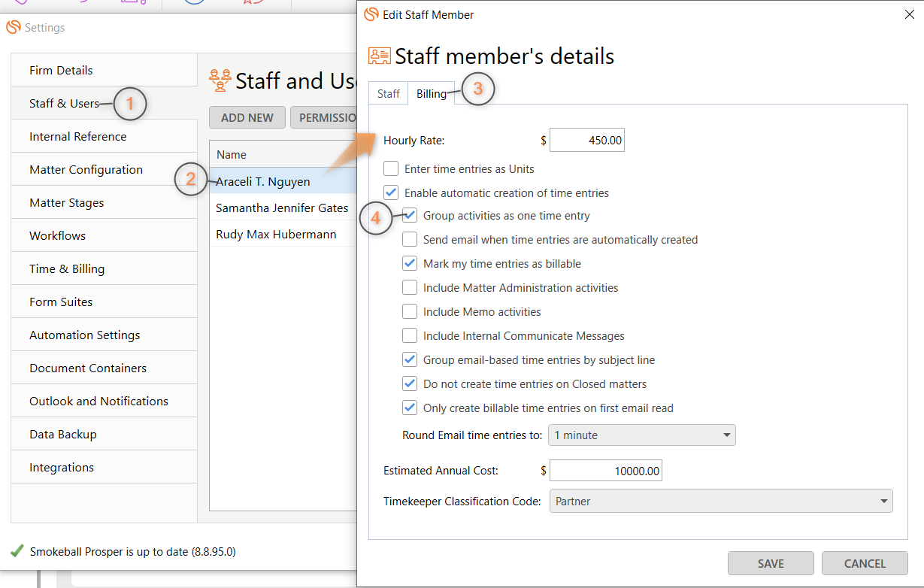Open Staff & Users settings section
Image resolution: width=924 pixels, height=588 pixels.
(104, 104)
